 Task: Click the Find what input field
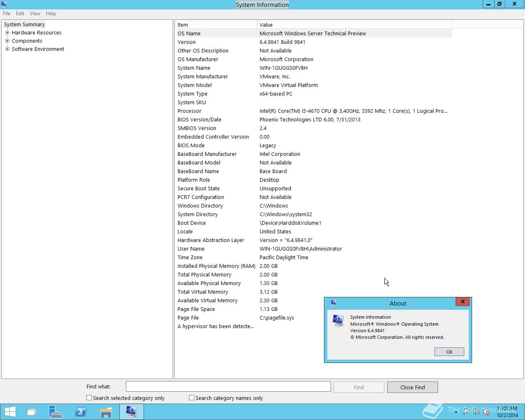(228, 387)
